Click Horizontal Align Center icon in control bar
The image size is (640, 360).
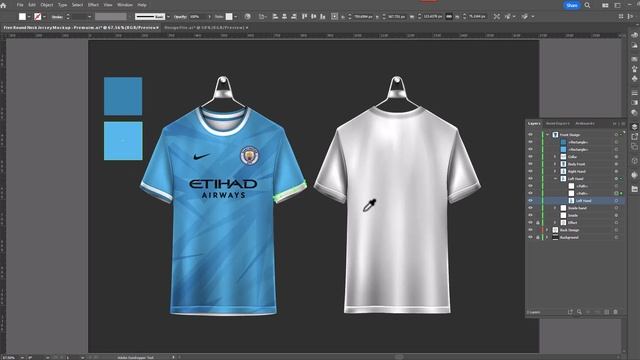[284, 16]
